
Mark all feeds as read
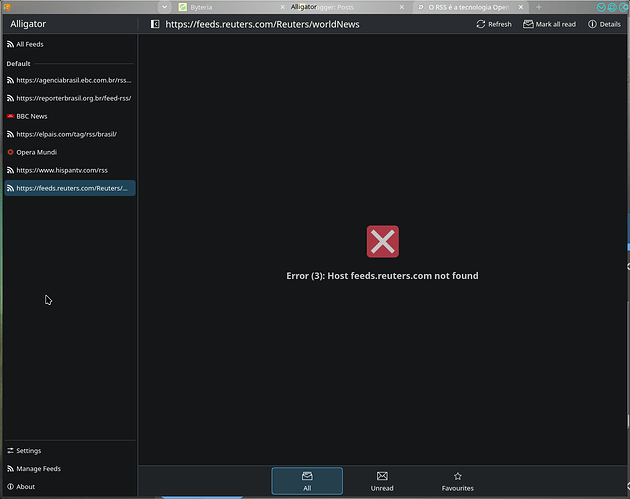[549, 24]
